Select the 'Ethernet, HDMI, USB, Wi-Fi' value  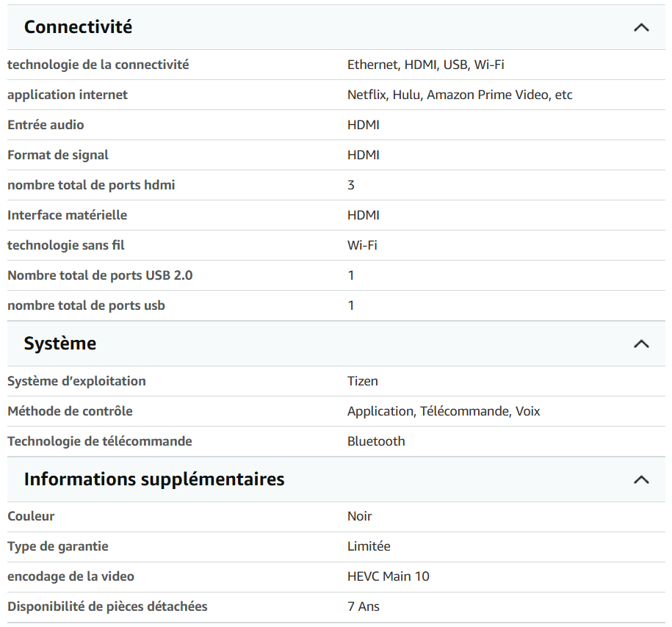[x=425, y=65]
